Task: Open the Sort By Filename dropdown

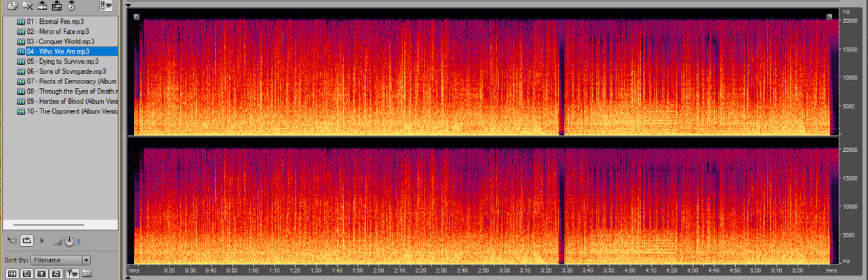Action: (x=61, y=260)
